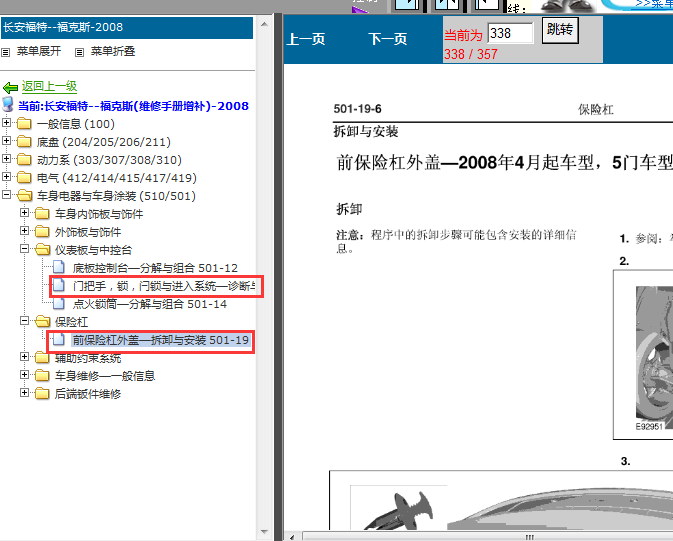Click the 辅助约束系统 folder icon

point(42,357)
